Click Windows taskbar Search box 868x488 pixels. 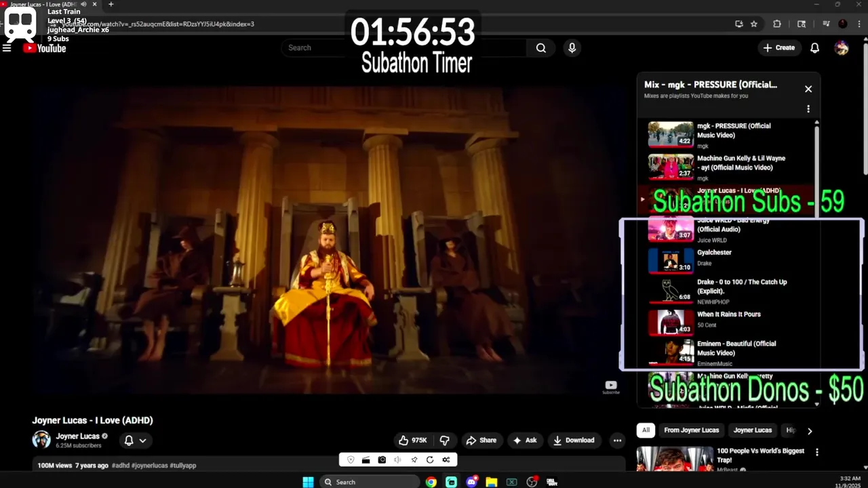tap(370, 482)
